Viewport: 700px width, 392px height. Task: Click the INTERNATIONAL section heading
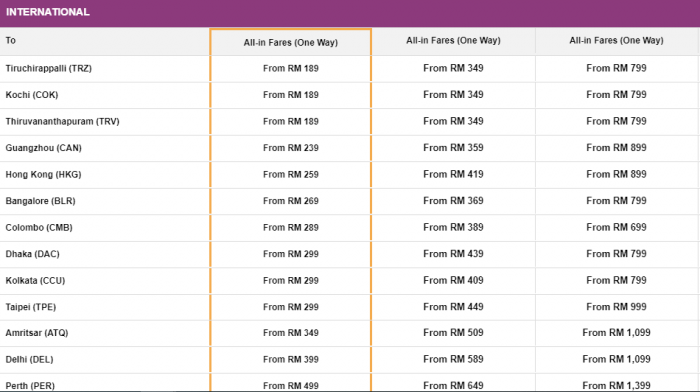48,12
